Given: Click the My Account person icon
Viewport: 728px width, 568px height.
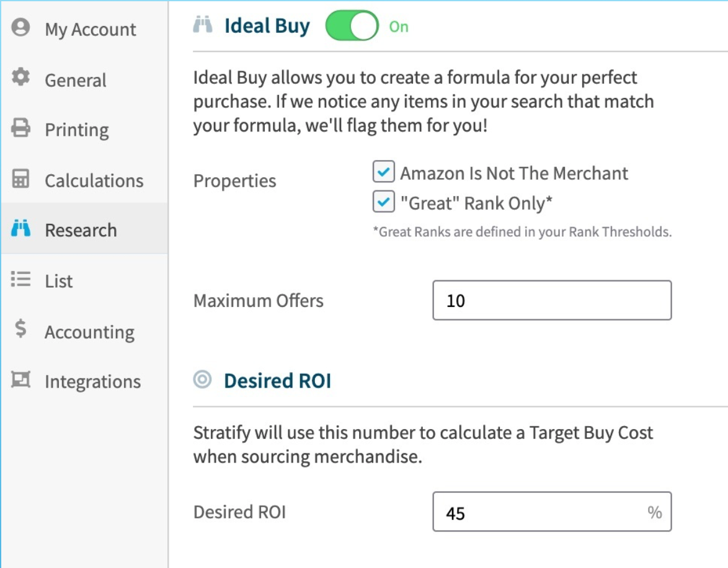Looking at the screenshot, I should click(20, 27).
